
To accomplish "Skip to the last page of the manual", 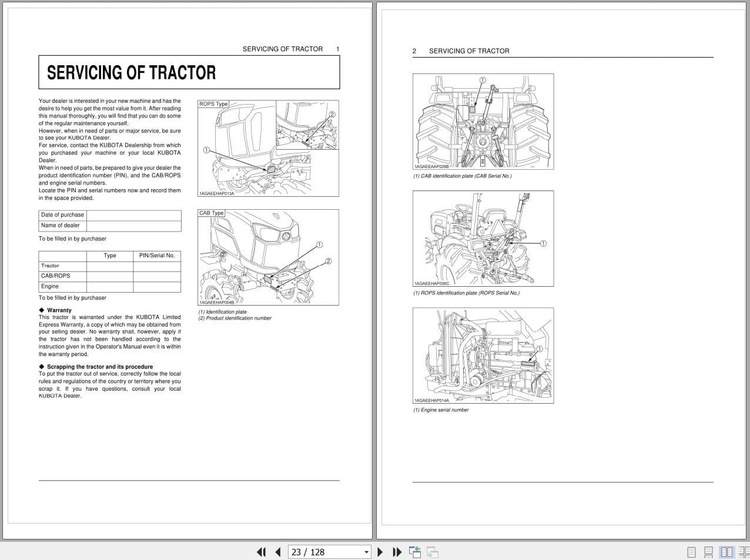I will coord(397,552).
